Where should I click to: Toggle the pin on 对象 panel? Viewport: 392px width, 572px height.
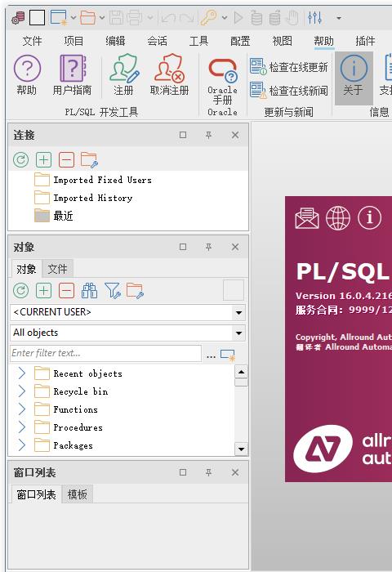[208, 247]
